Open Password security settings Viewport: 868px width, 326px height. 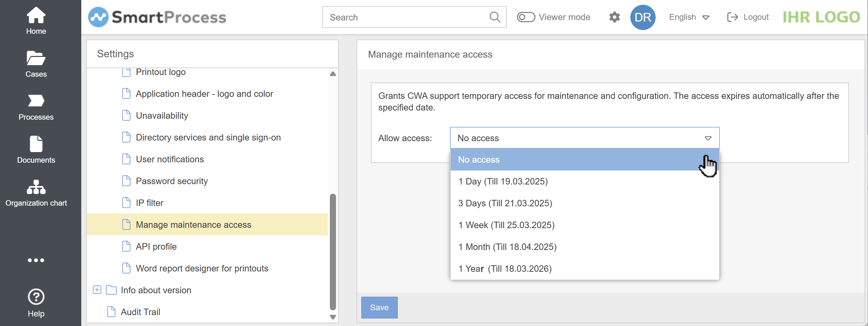click(171, 181)
